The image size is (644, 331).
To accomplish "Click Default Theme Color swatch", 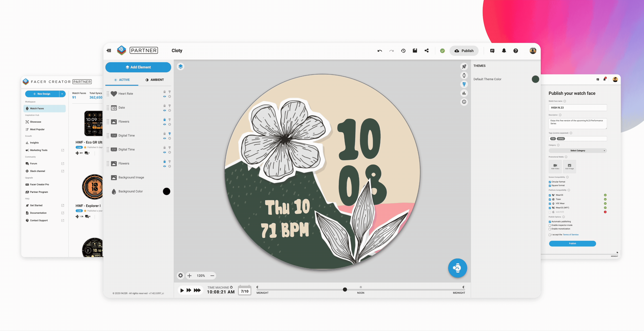I will 535,79.
